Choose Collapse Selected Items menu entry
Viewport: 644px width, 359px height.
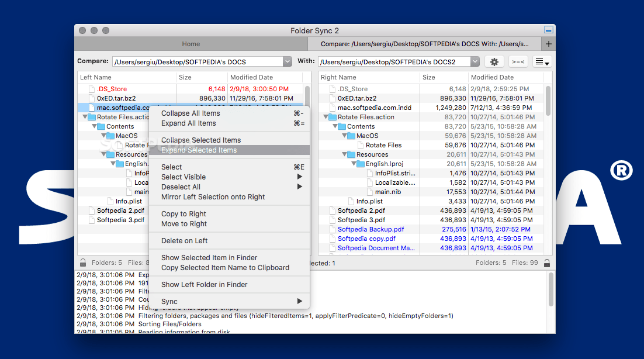(229, 140)
